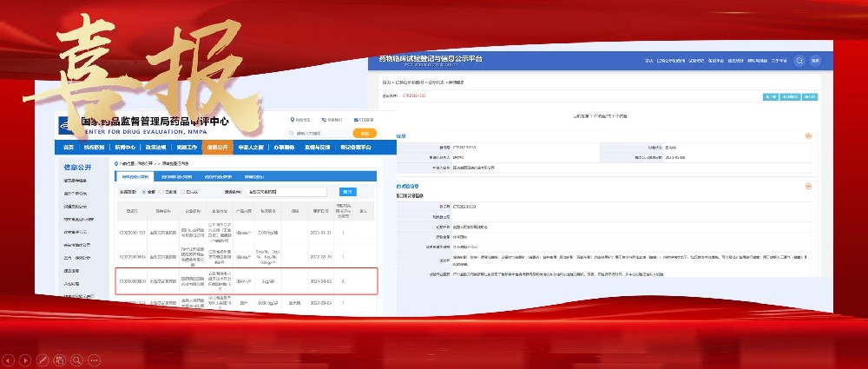The height and width of the screenshot is (369, 868).
Task: Click the 2022-09-09 date cell
Action: 320,303
